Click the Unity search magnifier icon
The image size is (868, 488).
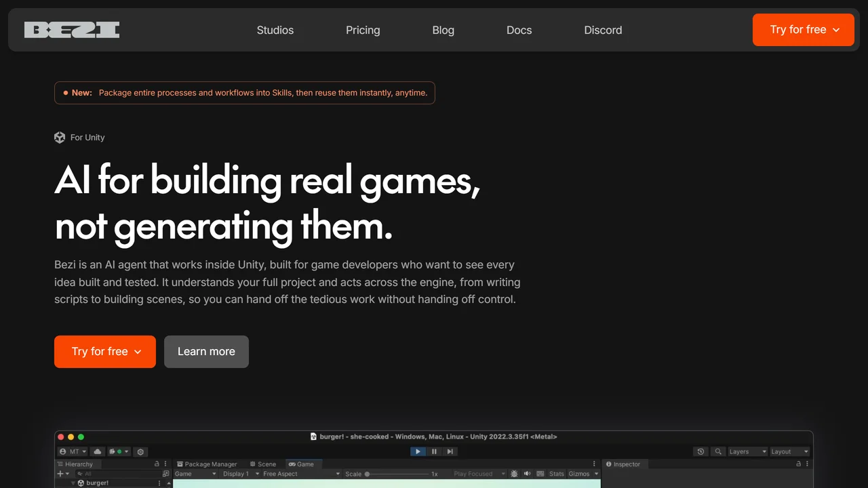click(x=718, y=451)
